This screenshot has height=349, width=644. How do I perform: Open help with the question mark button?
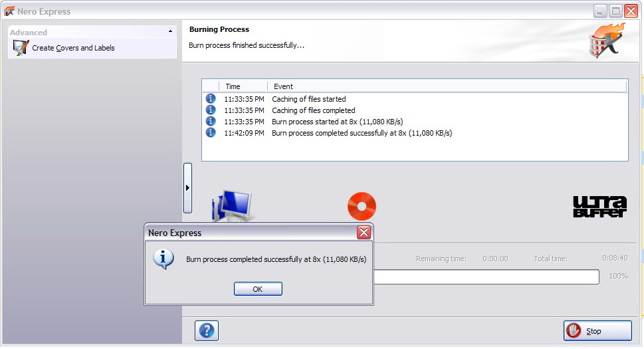click(x=207, y=330)
